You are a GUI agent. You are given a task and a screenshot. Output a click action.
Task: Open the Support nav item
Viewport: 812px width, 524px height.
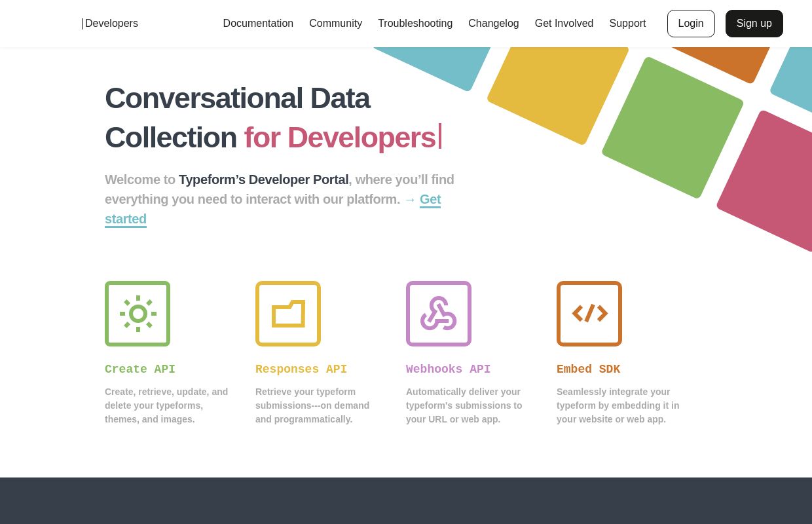[x=627, y=24]
